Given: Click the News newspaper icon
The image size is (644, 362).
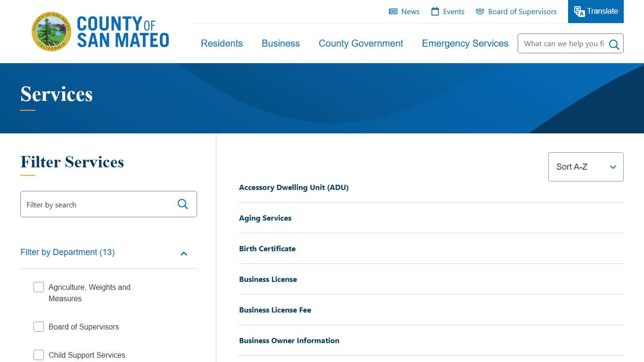Looking at the screenshot, I should pyautogui.click(x=393, y=11).
